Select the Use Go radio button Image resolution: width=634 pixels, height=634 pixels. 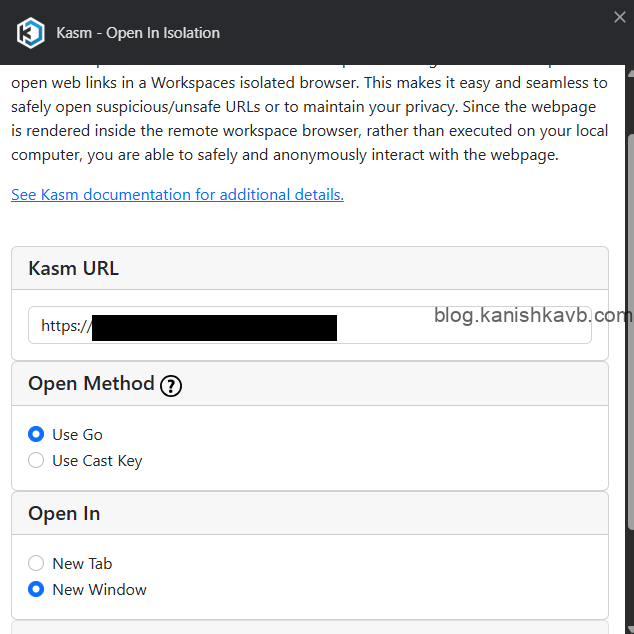(36, 434)
